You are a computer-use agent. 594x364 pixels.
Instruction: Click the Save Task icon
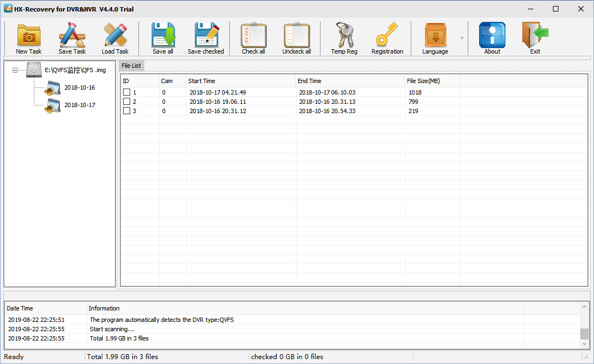click(72, 37)
